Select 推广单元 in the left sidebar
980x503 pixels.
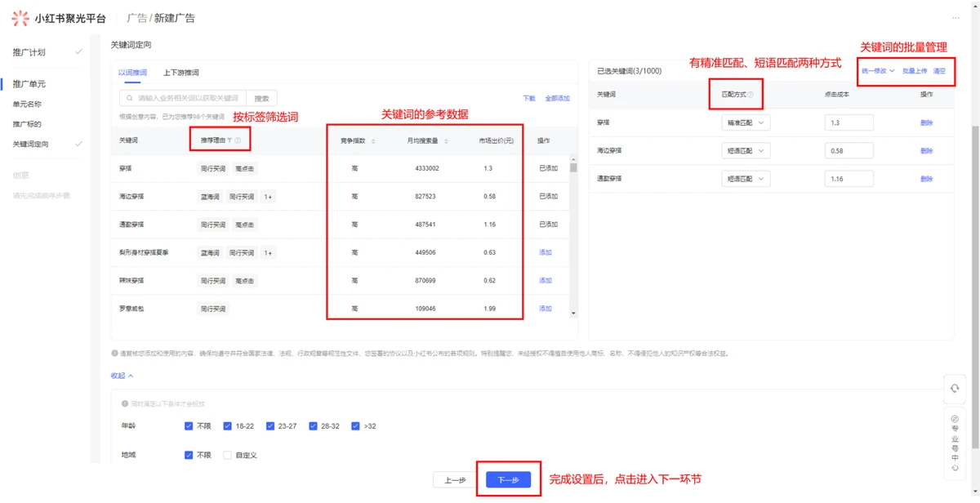pyautogui.click(x=29, y=83)
